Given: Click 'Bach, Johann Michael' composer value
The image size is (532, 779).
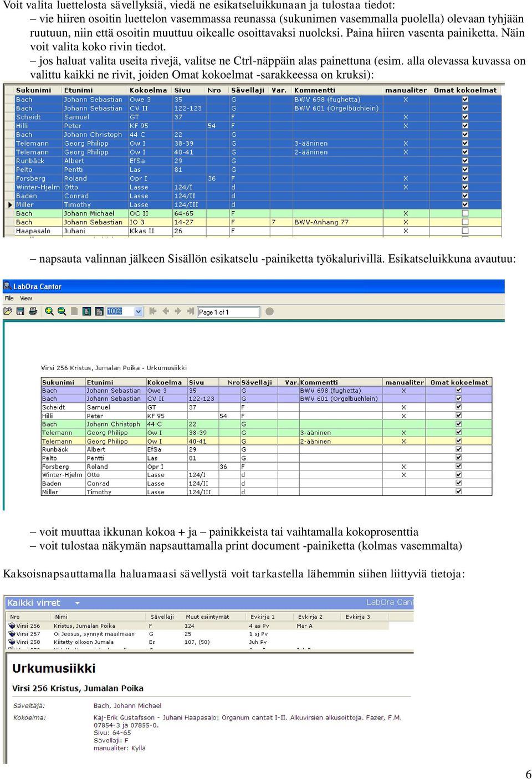Looking at the screenshot, I should (x=127, y=706).
